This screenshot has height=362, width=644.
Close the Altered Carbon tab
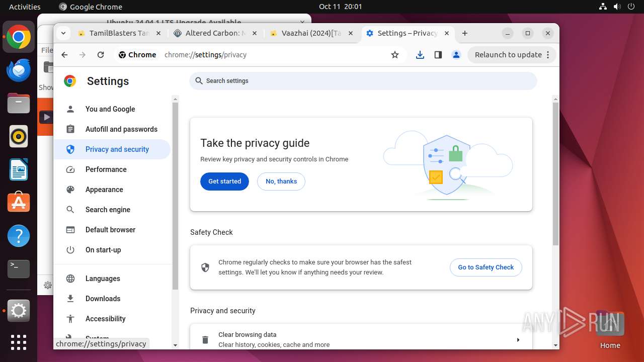point(254,33)
